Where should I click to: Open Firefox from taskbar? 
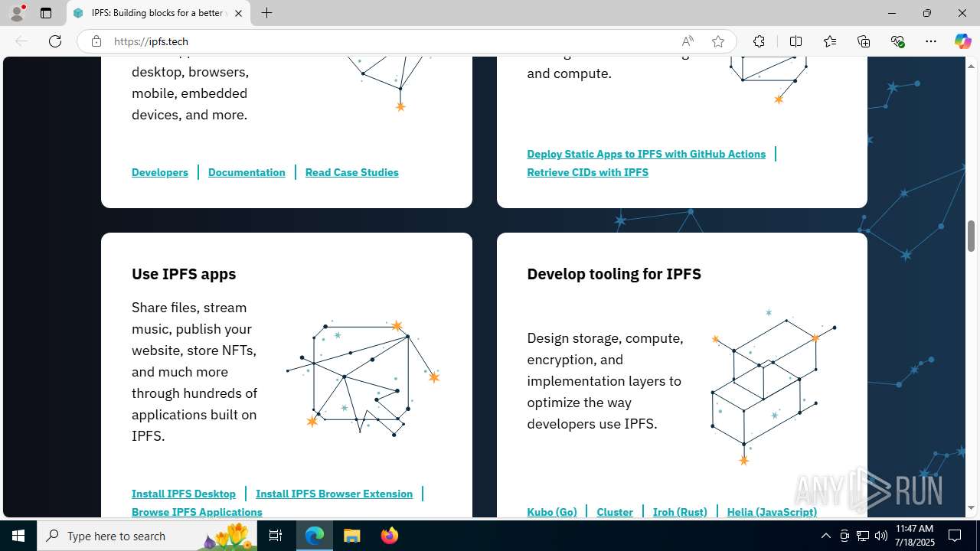click(x=389, y=536)
